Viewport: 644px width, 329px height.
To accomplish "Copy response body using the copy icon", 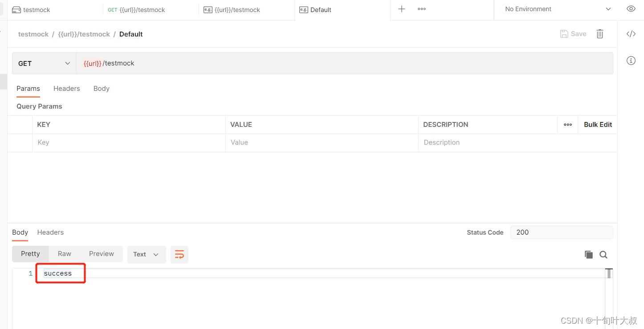I will (588, 255).
